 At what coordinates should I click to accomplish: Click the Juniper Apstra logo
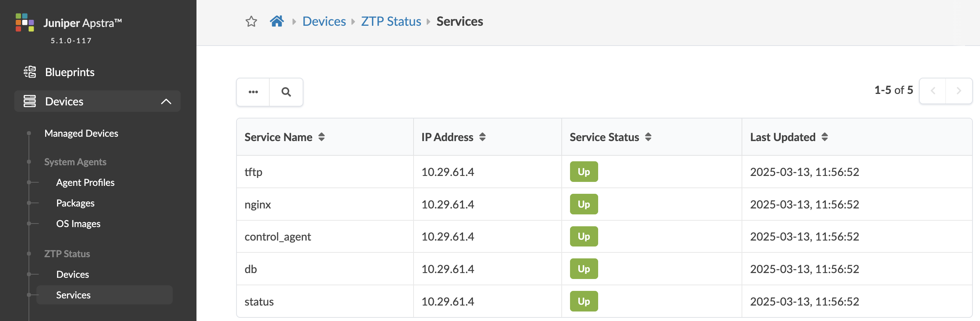click(x=25, y=23)
